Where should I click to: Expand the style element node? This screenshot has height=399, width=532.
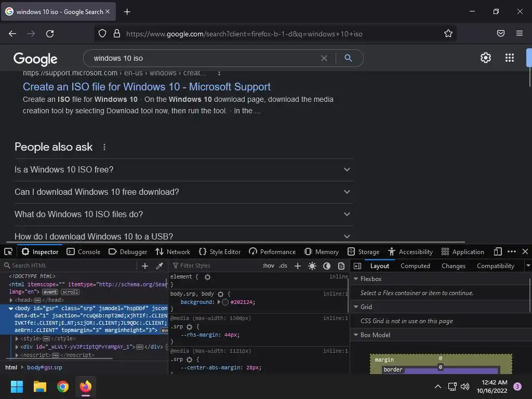[x=17, y=338]
